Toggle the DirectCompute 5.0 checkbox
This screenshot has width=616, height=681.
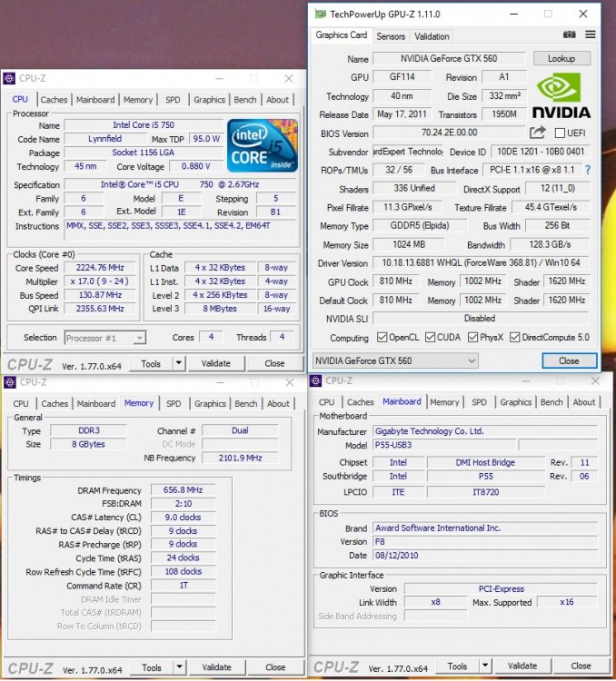[515, 338]
